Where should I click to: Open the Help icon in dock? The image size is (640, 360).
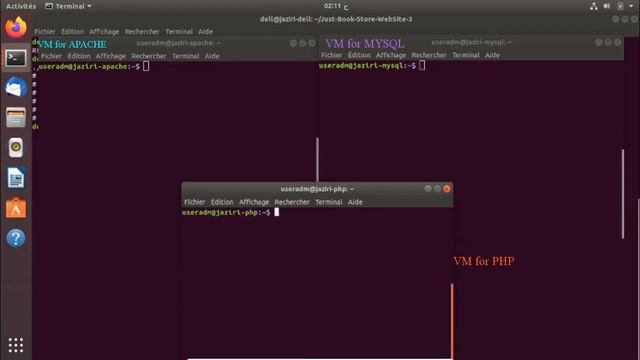(x=16, y=238)
